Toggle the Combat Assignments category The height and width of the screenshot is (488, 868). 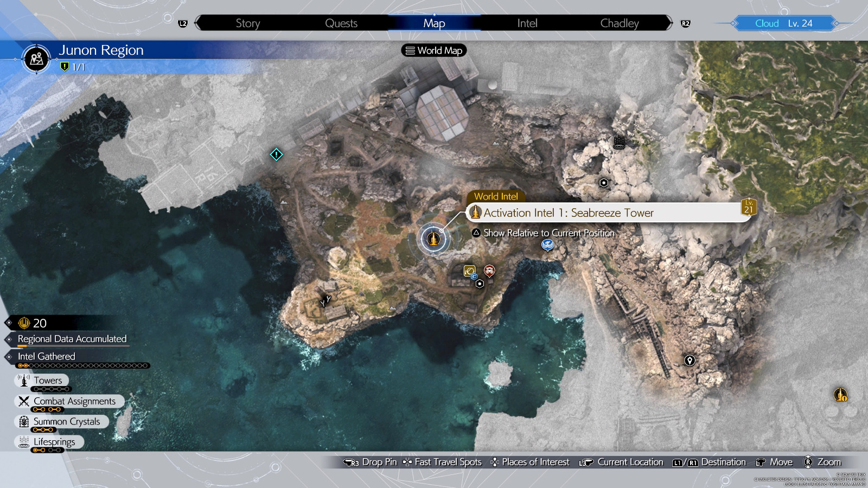pyautogui.click(x=69, y=401)
